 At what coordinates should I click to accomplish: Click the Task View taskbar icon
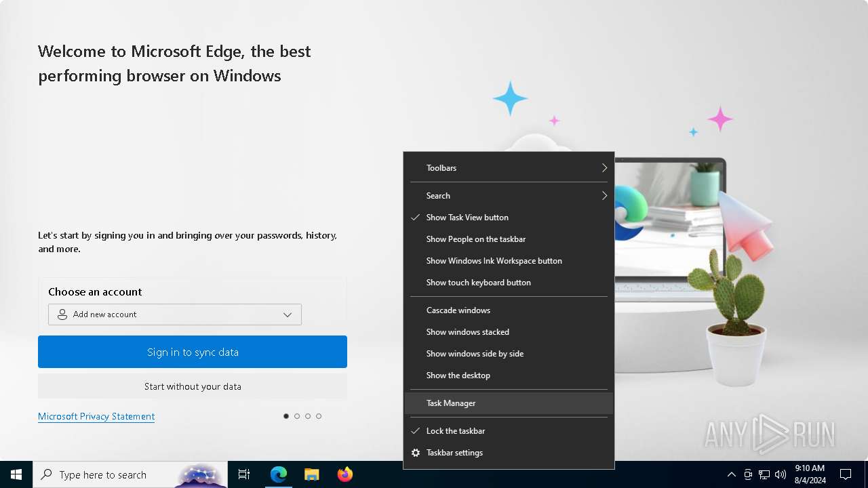(244, 474)
